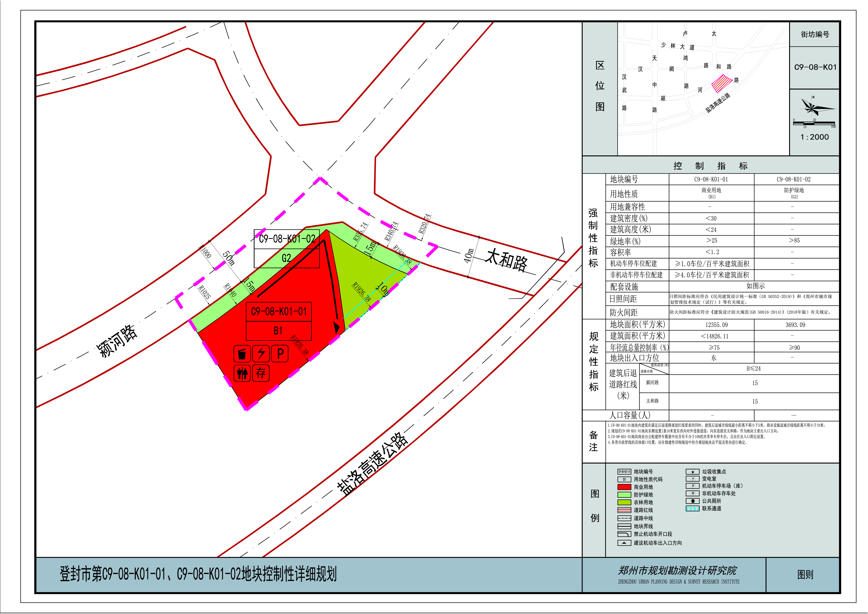Click the 图则 box at the bottom right
Image resolution: width=868 pixels, height=614 pixels.
[x=805, y=575]
